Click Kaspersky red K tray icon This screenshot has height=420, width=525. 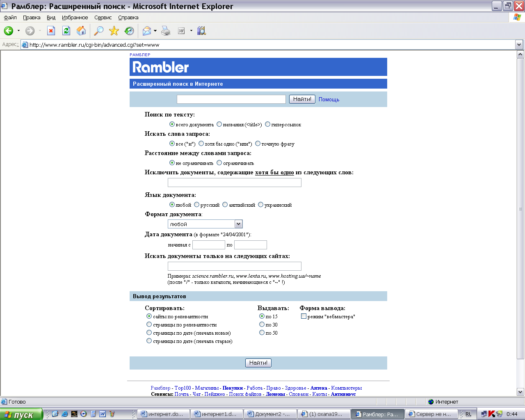pos(491,414)
